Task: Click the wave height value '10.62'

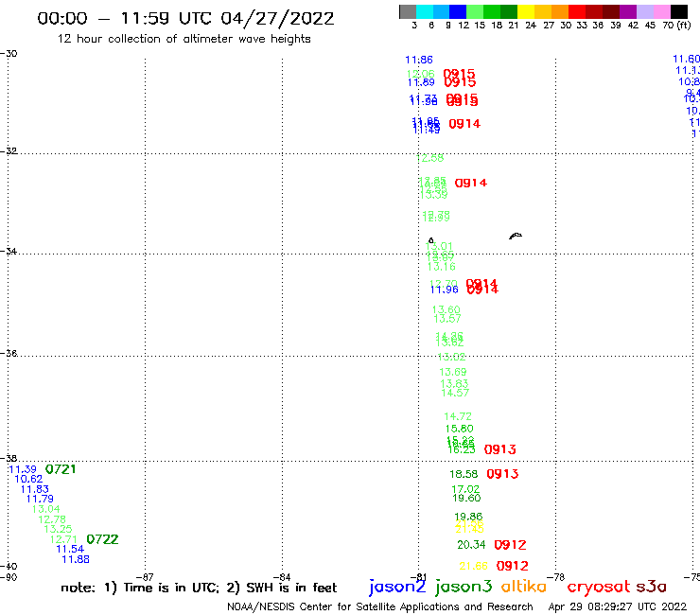Action: 28,479
